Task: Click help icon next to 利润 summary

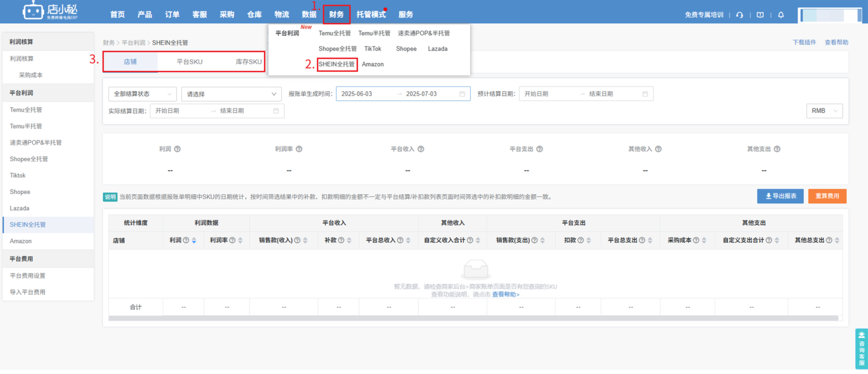Action: tap(177, 149)
